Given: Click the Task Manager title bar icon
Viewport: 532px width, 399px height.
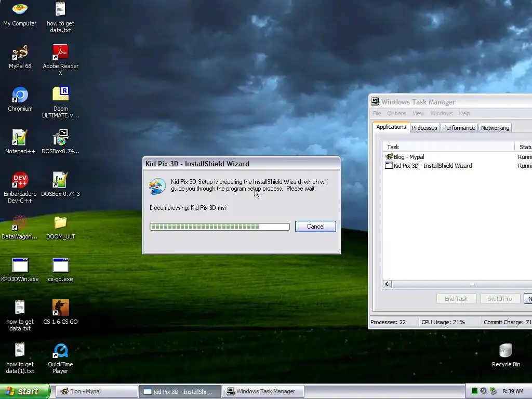Looking at the screenshot, I should [375, 101].
